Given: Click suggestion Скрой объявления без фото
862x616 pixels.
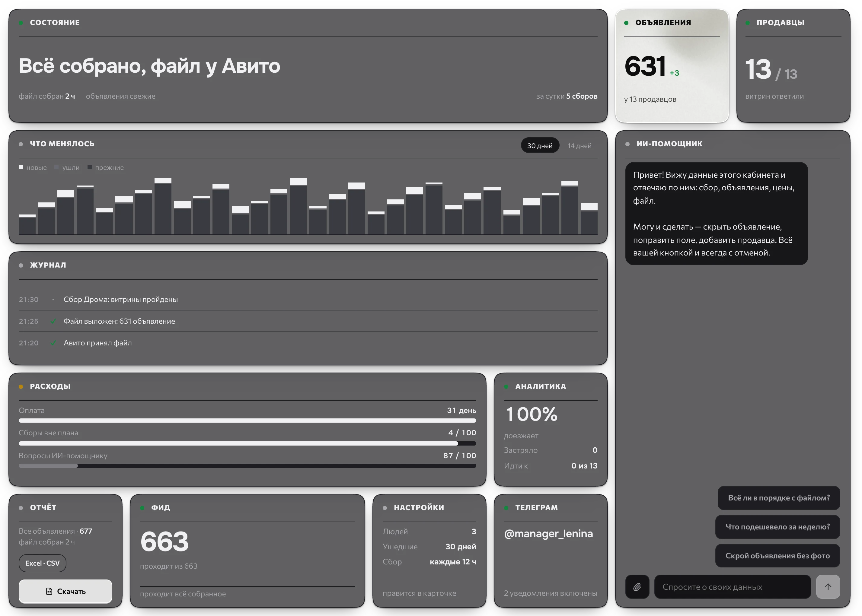Looking at the screenshot, I should (x=777, y=556).
